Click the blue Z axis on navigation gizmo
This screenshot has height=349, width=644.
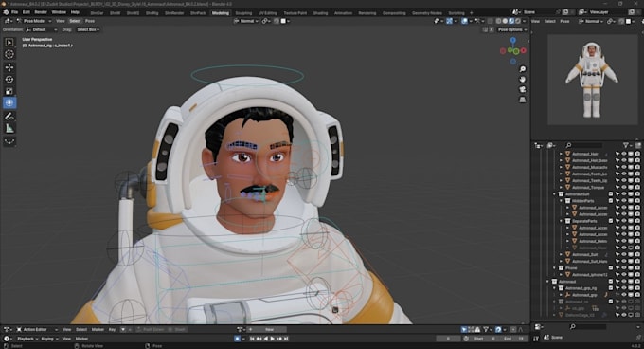click(x=513, y=40)
